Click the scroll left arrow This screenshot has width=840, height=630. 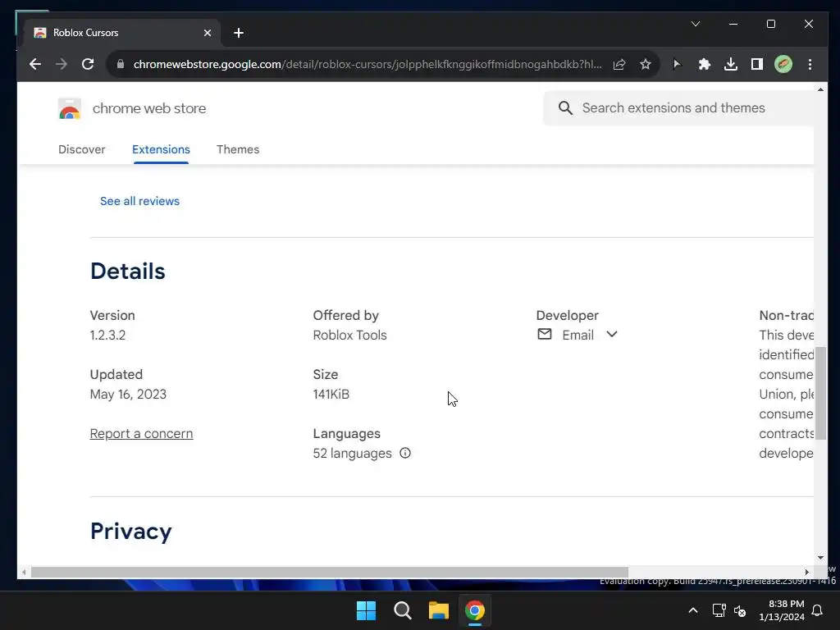[x=24, y=572]
